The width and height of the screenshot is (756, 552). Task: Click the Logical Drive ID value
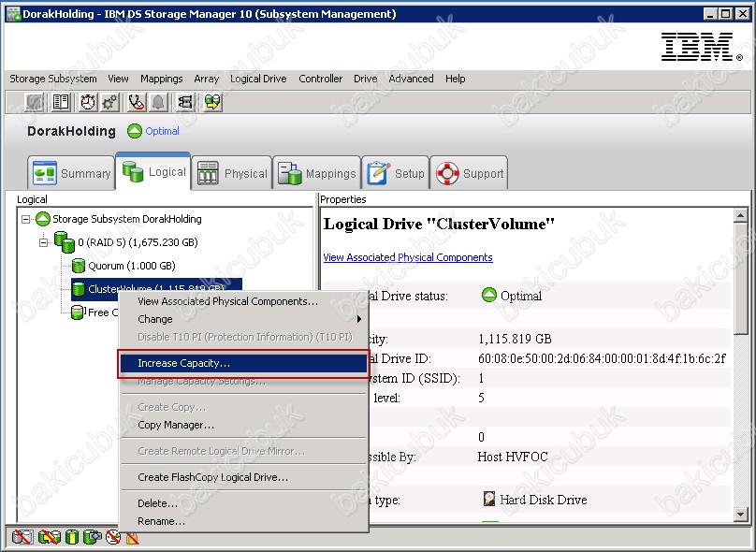[602, 358]
